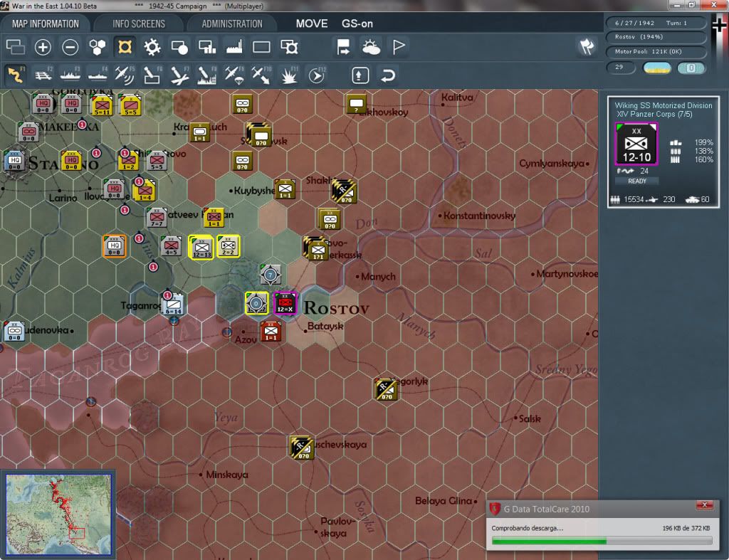Image resolution: width=729 pixels, height=560 pixels.
Task: Click the Wiking SS Motorized Division title
Action: (663, 105)
